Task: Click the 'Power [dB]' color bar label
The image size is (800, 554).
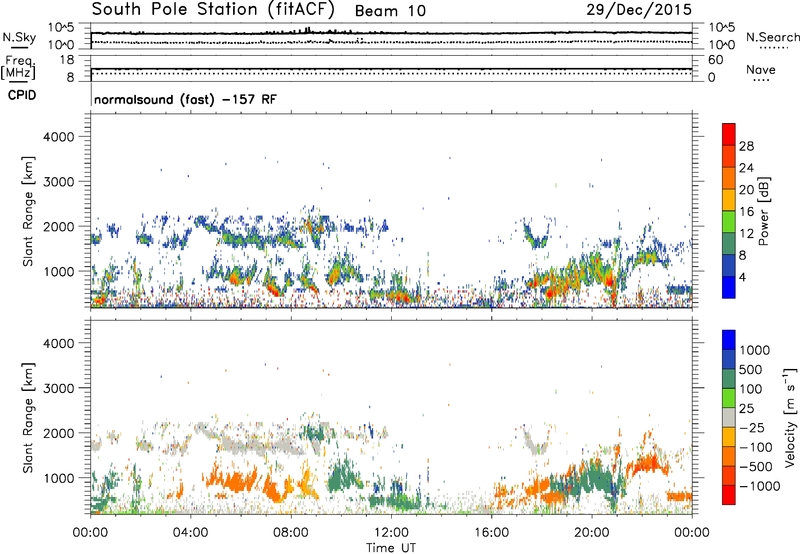Action: click(x=763, y=211)
